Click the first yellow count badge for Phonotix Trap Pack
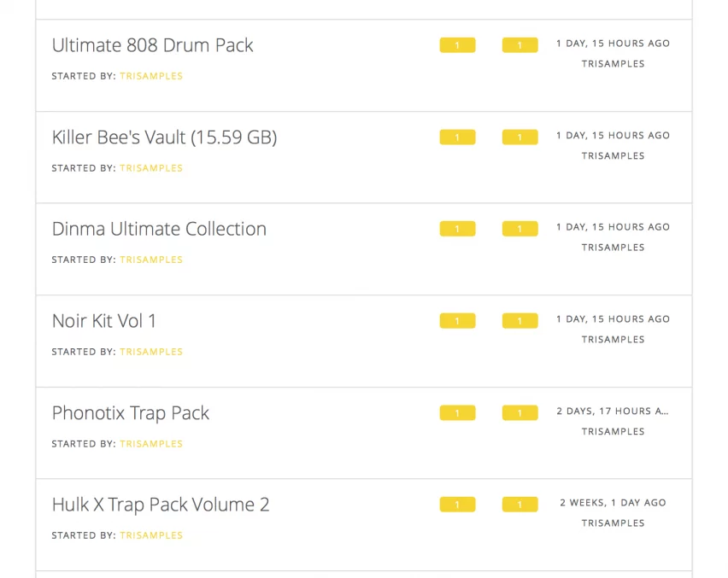This screenshot has height=578, width=728. point(457,413)
